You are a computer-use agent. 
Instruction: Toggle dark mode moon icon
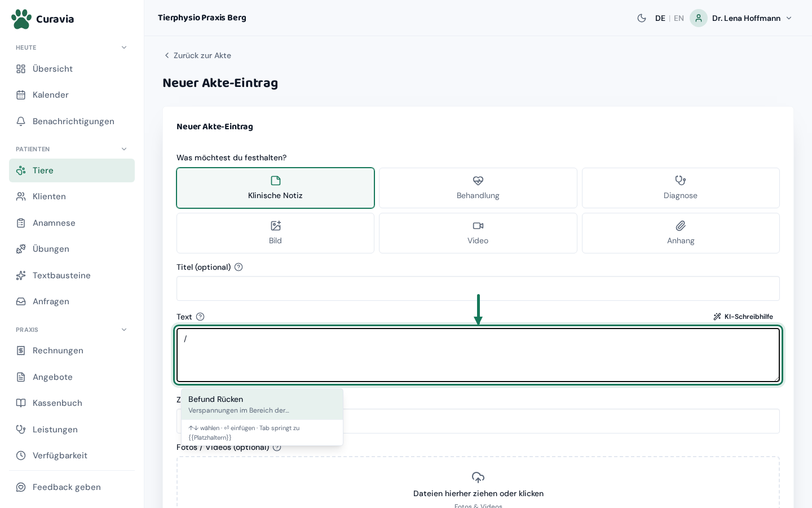point(642,18)
